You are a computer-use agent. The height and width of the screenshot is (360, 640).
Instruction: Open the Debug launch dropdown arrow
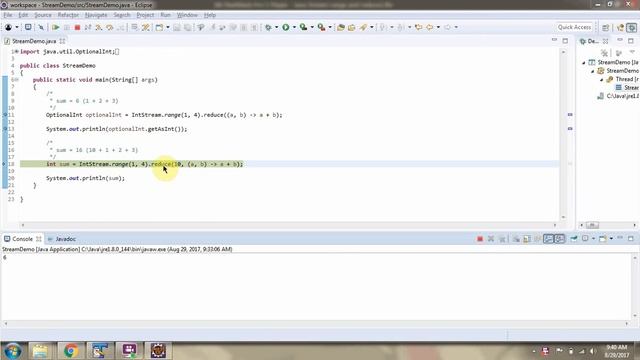point(276,27)
